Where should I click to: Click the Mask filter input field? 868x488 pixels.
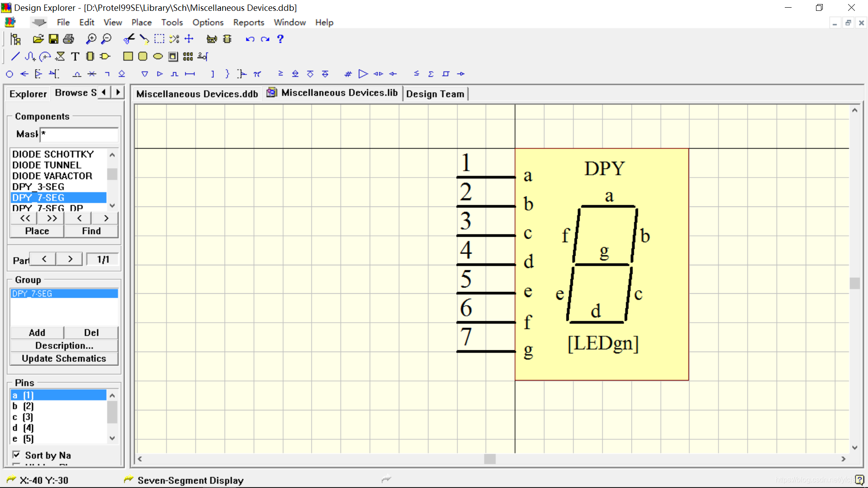click(x=80, y=134)
